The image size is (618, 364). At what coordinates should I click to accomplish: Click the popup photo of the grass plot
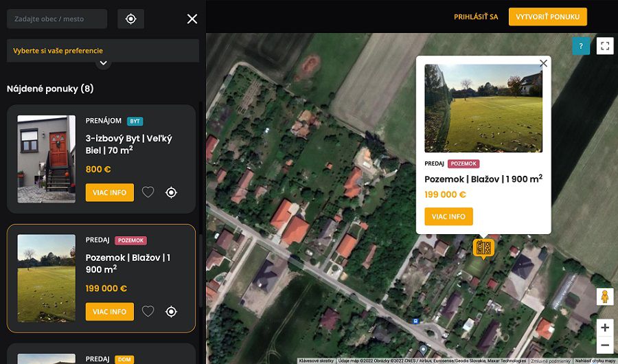point(483,108)
